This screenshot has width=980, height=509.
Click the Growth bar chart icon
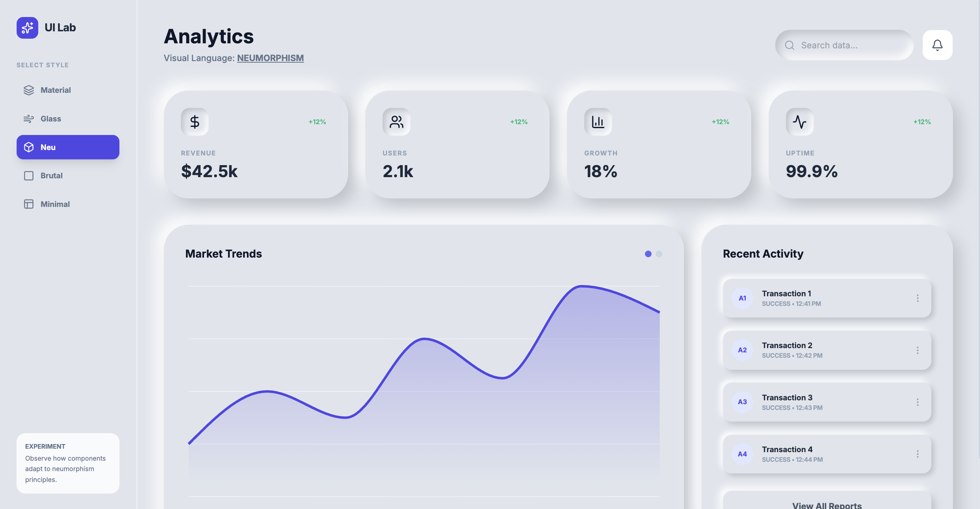[598, 122]
